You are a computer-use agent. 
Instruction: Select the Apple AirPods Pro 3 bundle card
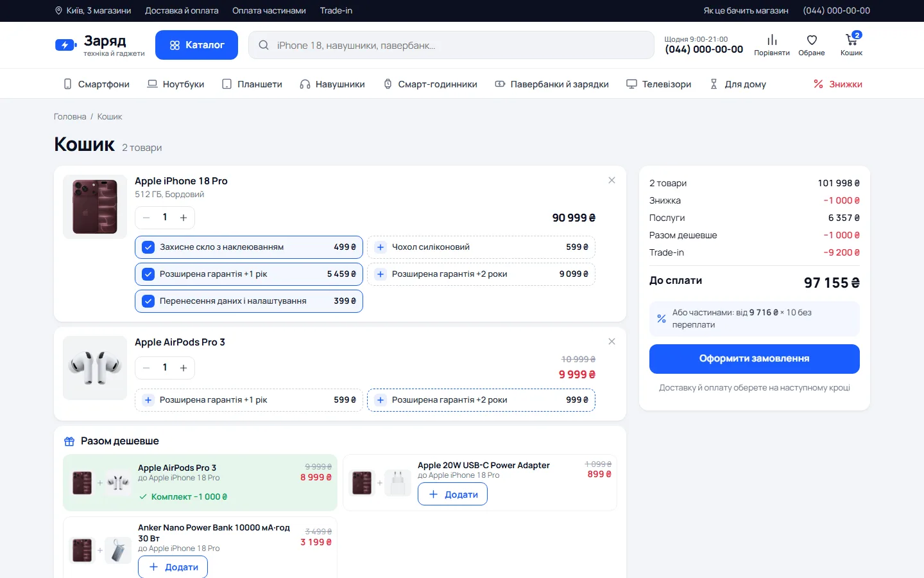coord(200,482)
